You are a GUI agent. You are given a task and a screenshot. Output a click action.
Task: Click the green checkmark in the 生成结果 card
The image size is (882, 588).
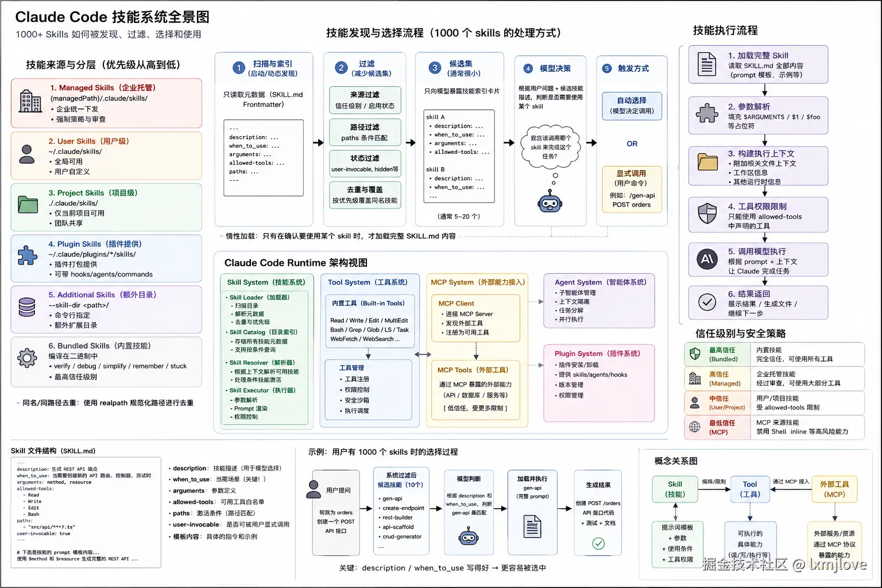click(x=598, y=543)
